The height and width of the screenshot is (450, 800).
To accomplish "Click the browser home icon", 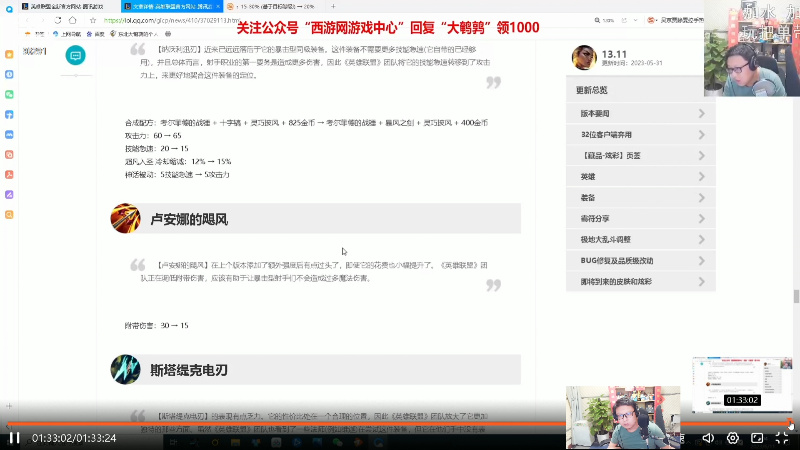I will (x=72, y=20).
